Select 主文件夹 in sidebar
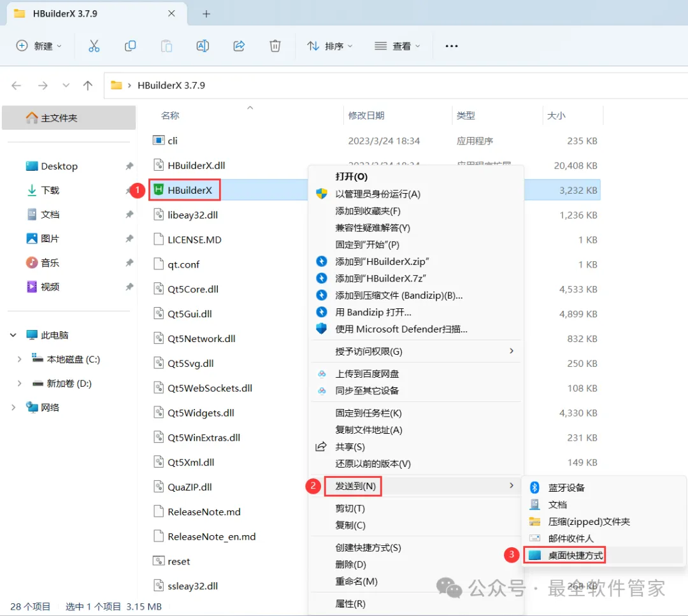 [x=69, y=118]
